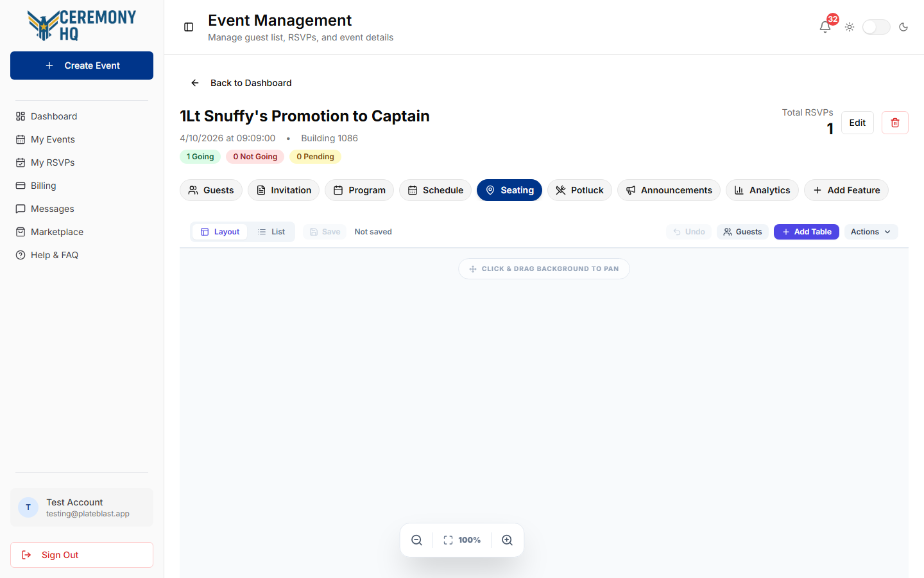Zoom out the seating canvas

(x=417, y=540)
